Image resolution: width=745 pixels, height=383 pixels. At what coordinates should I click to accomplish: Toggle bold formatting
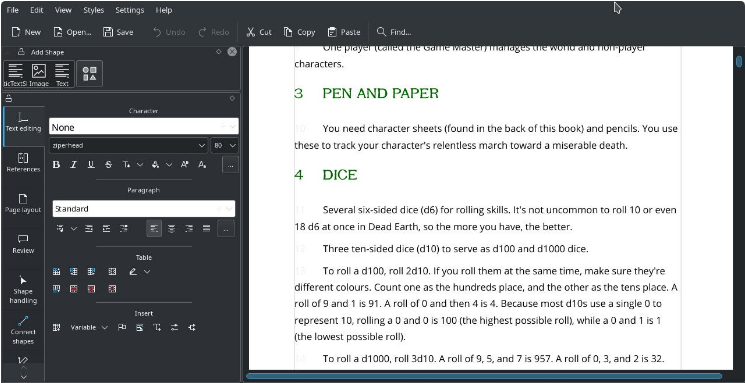pos(57,164)
